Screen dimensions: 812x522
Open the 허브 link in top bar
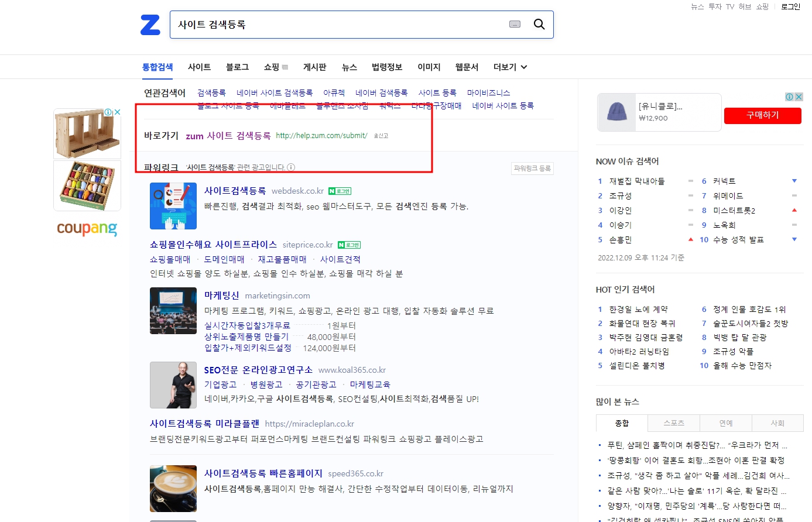[x=745, y=7]
